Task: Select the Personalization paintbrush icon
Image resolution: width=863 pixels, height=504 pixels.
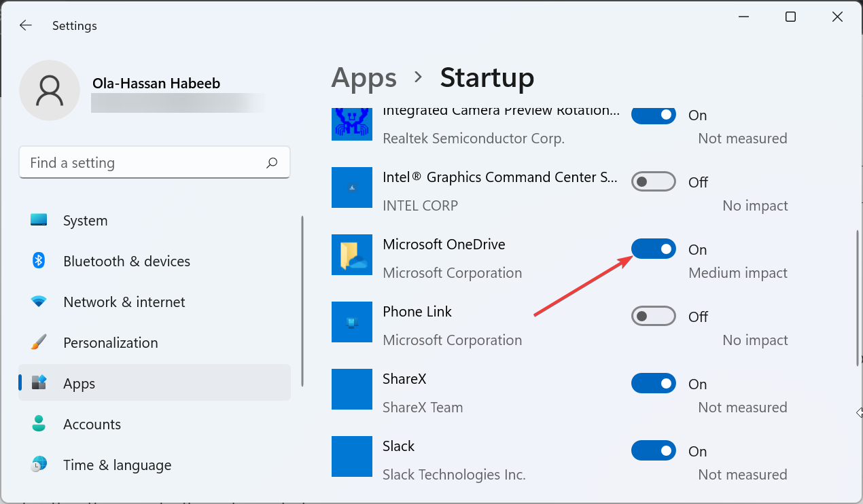Action: pos(39,342)
